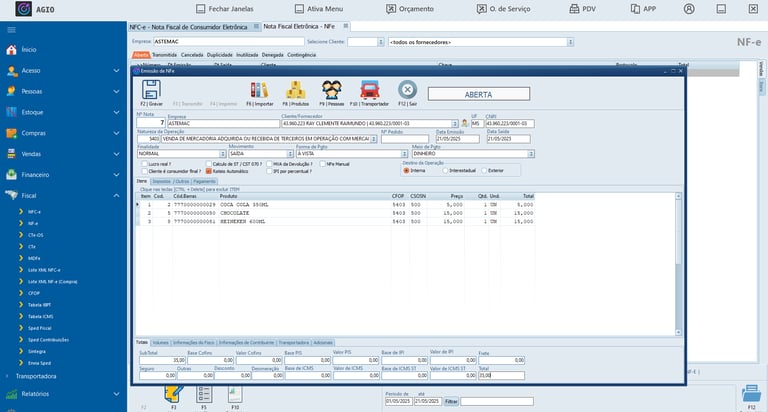The width and height of the screenshot is (768, 412).
Task: Click the Vendas sidebar icon
Action: (x=11, y=154)
